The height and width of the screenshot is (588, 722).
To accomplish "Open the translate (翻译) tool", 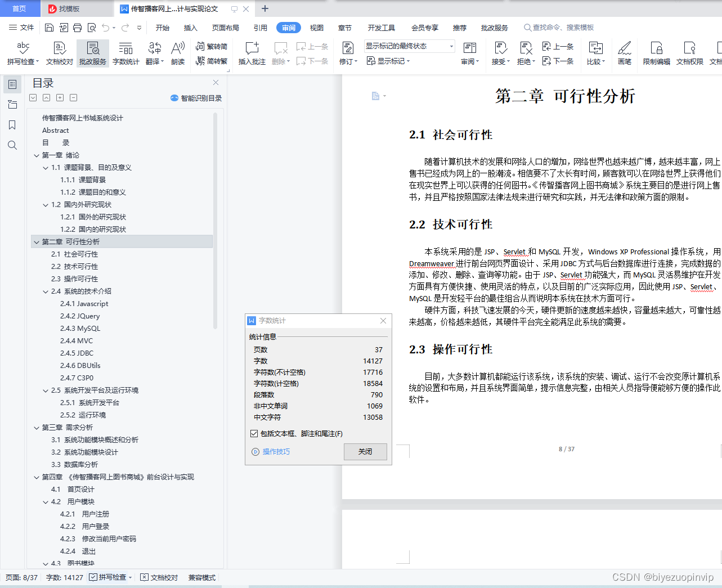I will click(x=154, y=53).
